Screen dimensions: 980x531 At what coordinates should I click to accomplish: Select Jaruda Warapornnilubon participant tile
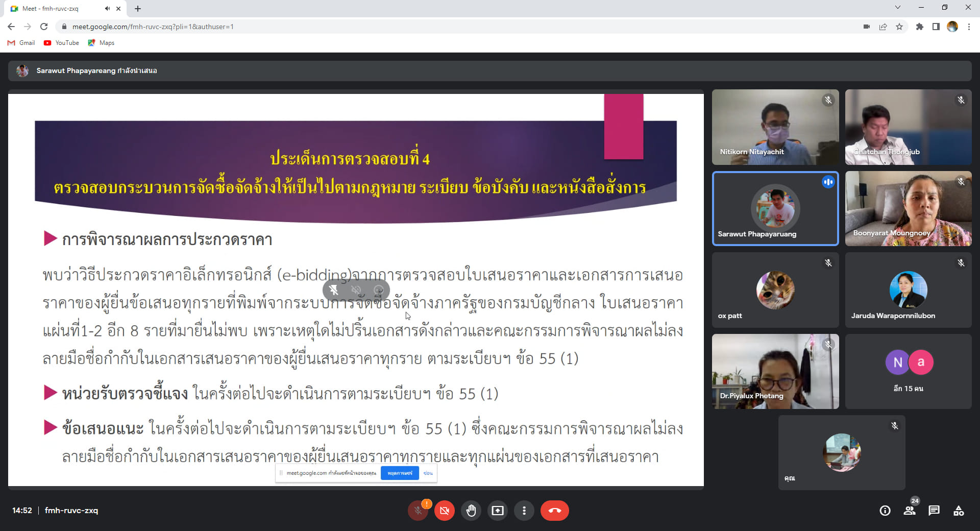pyautogui.click(x=908, y=290)
